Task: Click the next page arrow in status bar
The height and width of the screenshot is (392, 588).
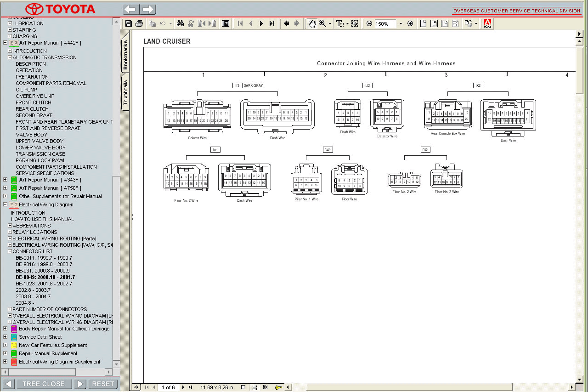Action: (183, 387)
